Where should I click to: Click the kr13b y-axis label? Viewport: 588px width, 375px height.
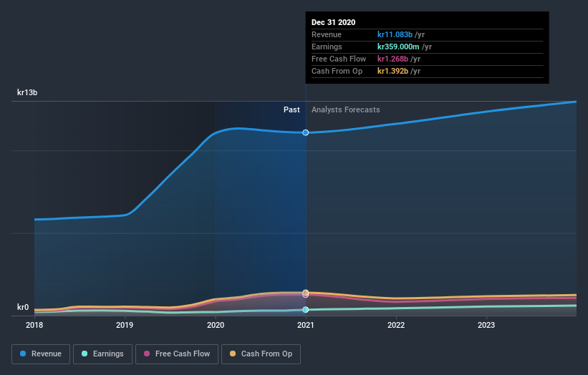[x=27, y=92]
